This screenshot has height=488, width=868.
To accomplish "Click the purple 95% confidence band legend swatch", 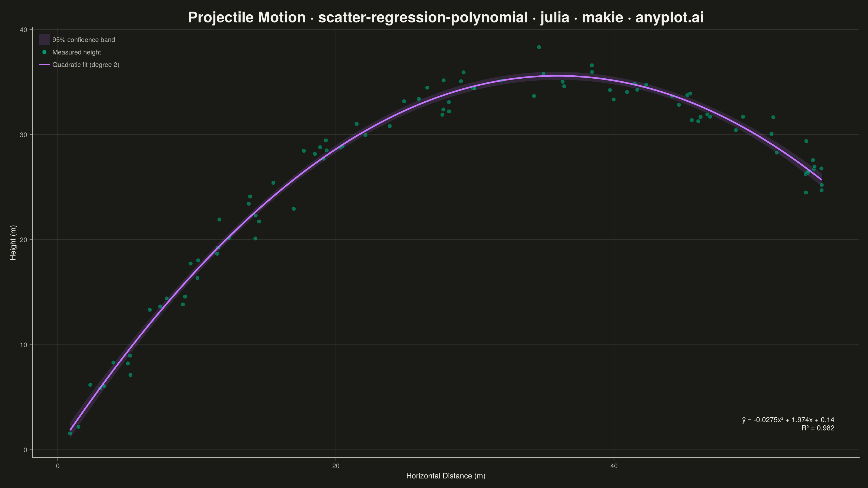I will pos(44,39).
